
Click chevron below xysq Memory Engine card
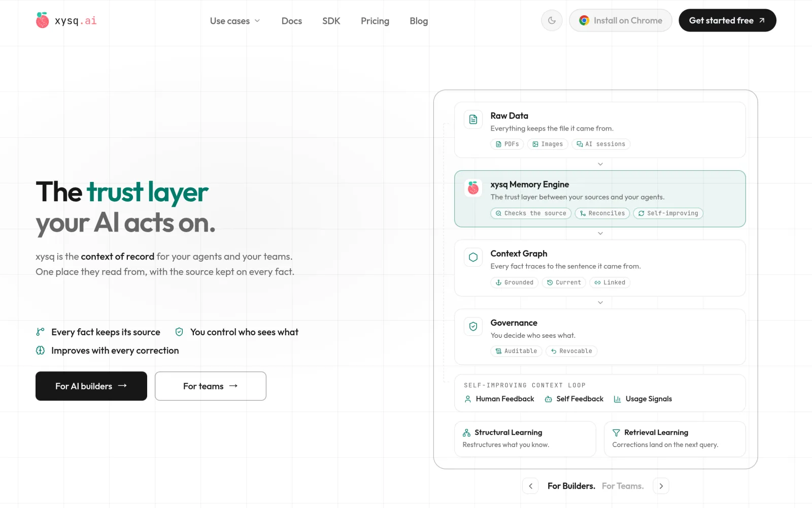tap(600, 233)
